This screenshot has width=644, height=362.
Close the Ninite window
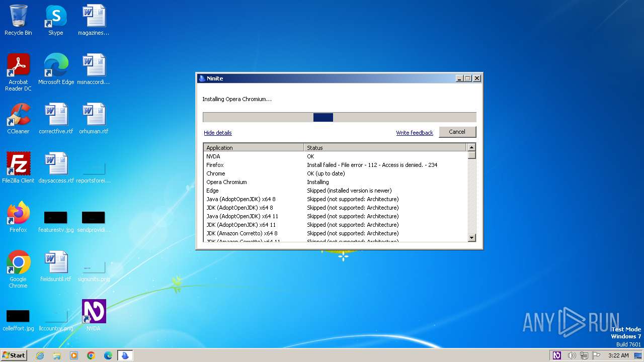477,78
